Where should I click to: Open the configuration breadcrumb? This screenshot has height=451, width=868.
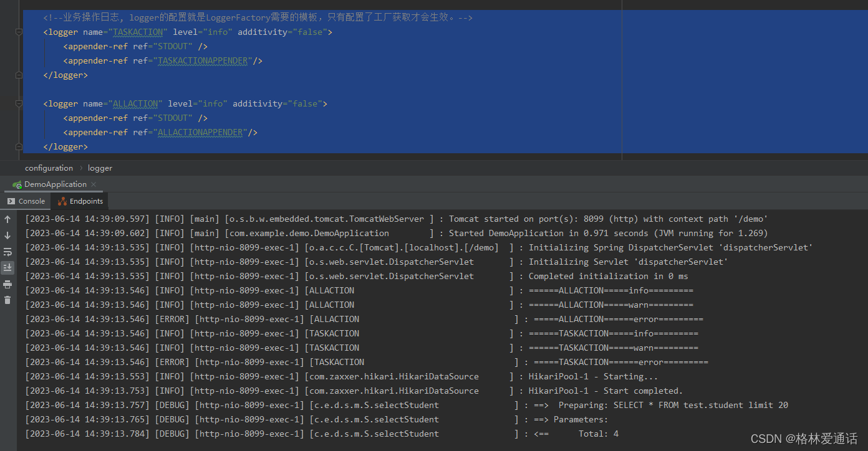tap(49, 168)
